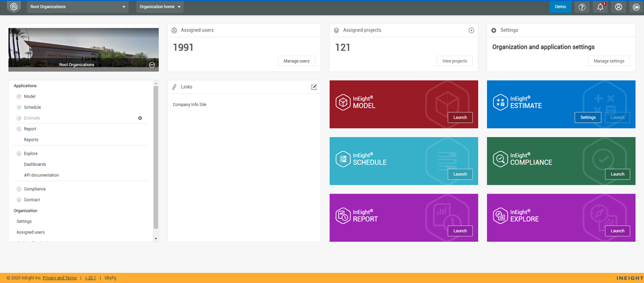Click the minus icon on organization image
This screenshot has height=283, width=644.
152,64
